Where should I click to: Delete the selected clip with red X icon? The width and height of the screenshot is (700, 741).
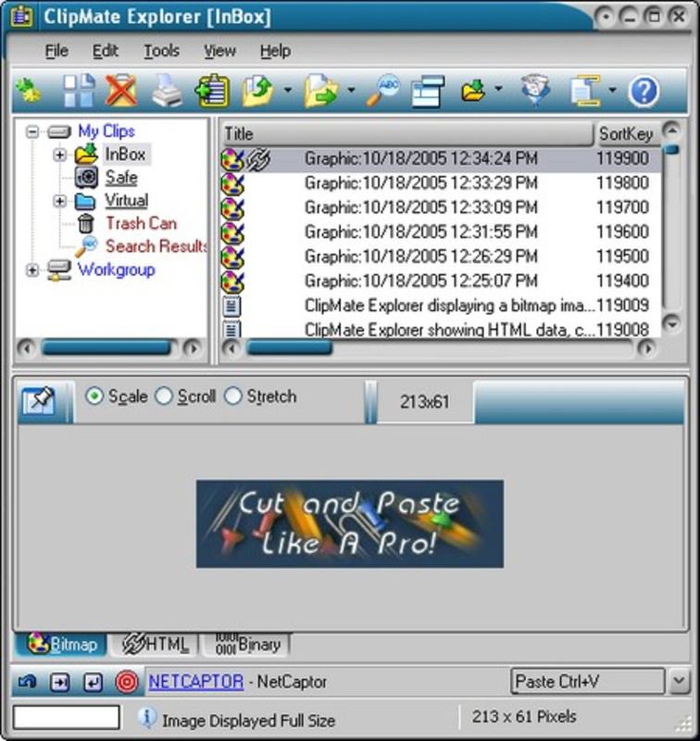point(121,90)
